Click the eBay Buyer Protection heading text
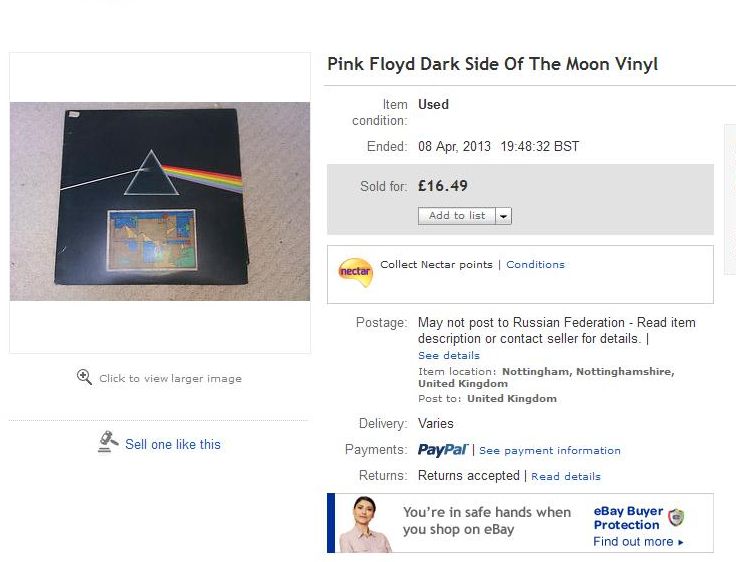 [627, 518]
